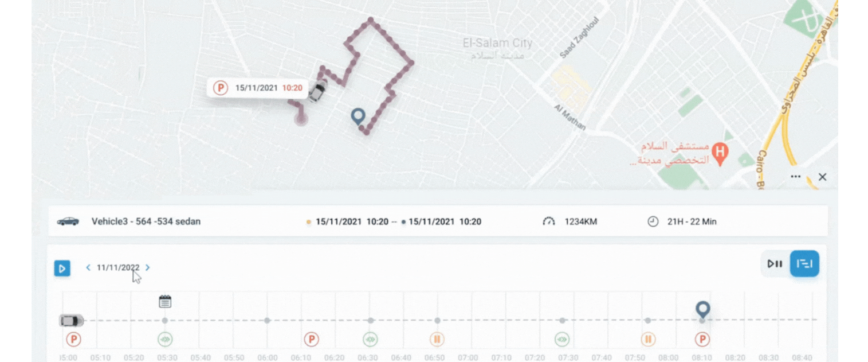Image resolution: width=868 pixels, height=362 pixels.
Task: Select the orange pause icon near 06:50
Action: tap(437, 340)
